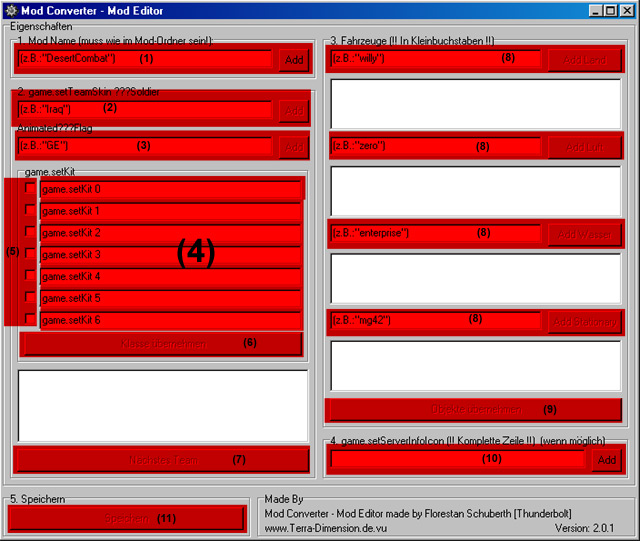Check the game.setKit 6 checkbox
This screenshot has width=640, height=541.
[x=29, y=319]
